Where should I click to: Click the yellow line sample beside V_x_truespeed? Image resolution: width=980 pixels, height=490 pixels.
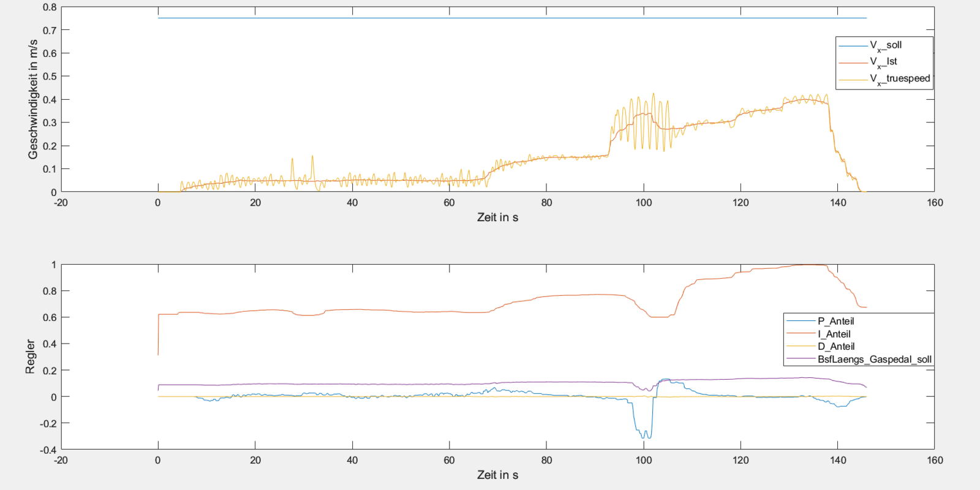coord(853,80)
